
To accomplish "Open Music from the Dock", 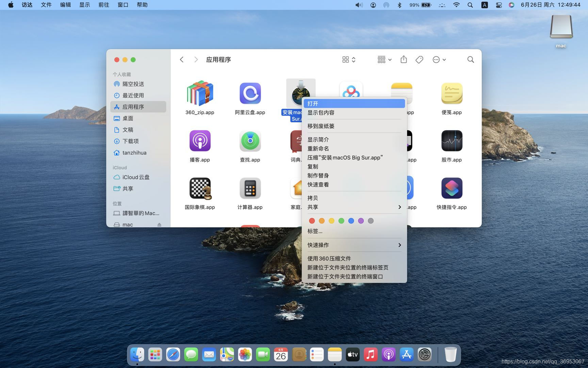I will 371,355.
